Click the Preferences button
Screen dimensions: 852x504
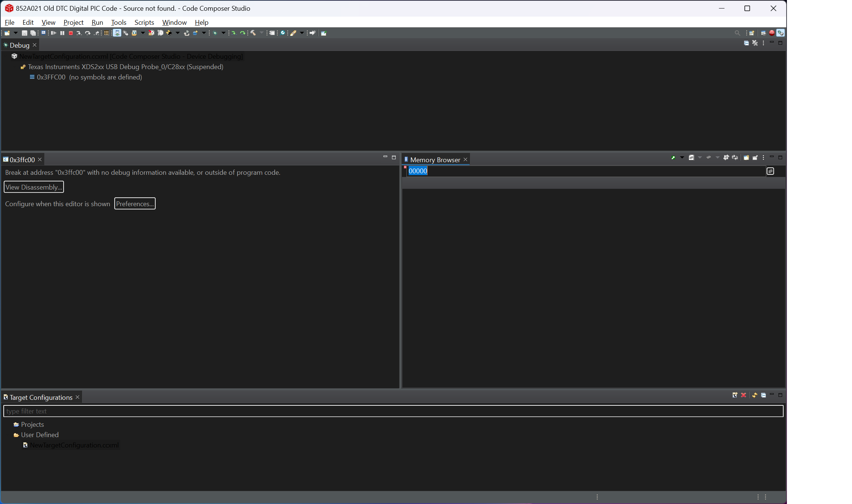coord(135,204)
